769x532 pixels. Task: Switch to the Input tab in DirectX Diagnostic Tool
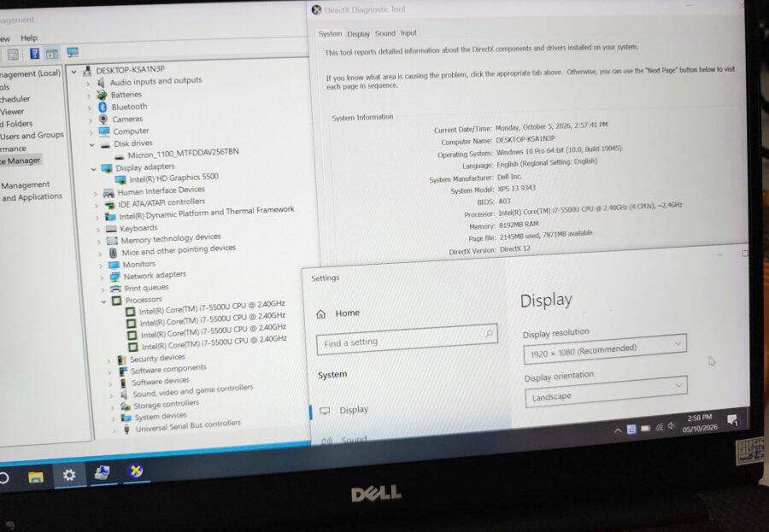point(408,32)
